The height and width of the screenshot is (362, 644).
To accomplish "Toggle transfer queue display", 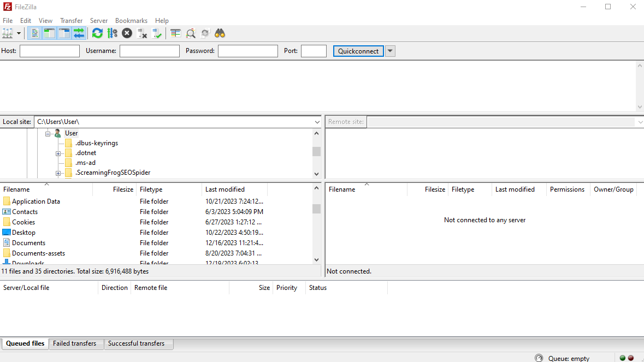I will [x=79, y=33].
